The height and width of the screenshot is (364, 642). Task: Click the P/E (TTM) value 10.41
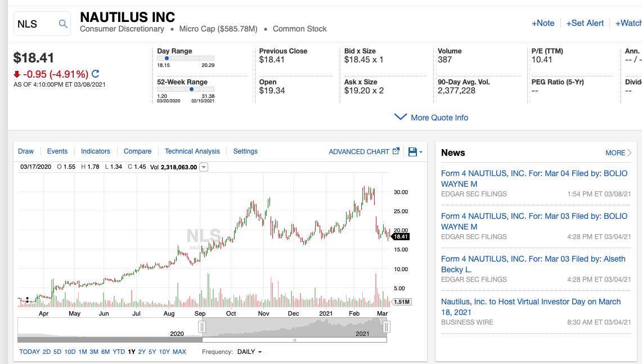coord(542,60)
